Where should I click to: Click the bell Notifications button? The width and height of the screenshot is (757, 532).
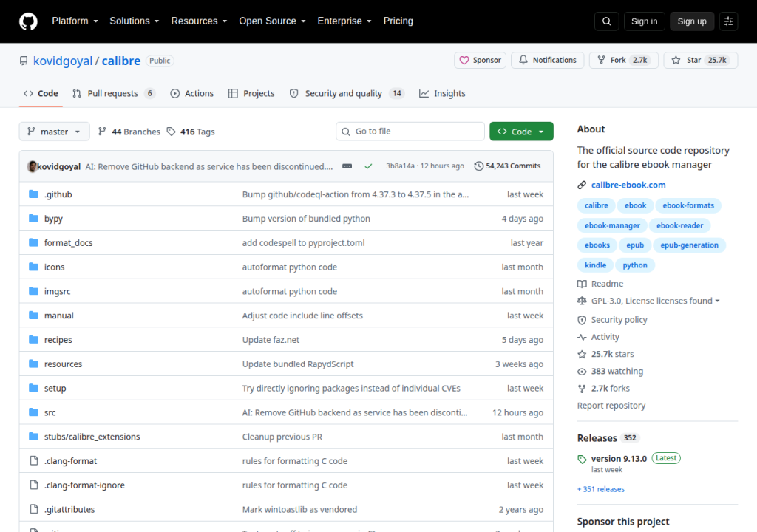coord(548,61)
